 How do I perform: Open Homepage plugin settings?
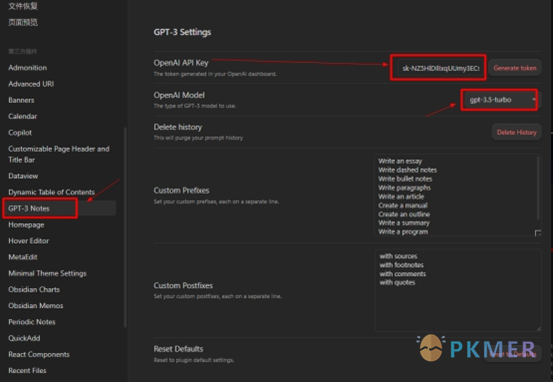(x=26, y=225)
